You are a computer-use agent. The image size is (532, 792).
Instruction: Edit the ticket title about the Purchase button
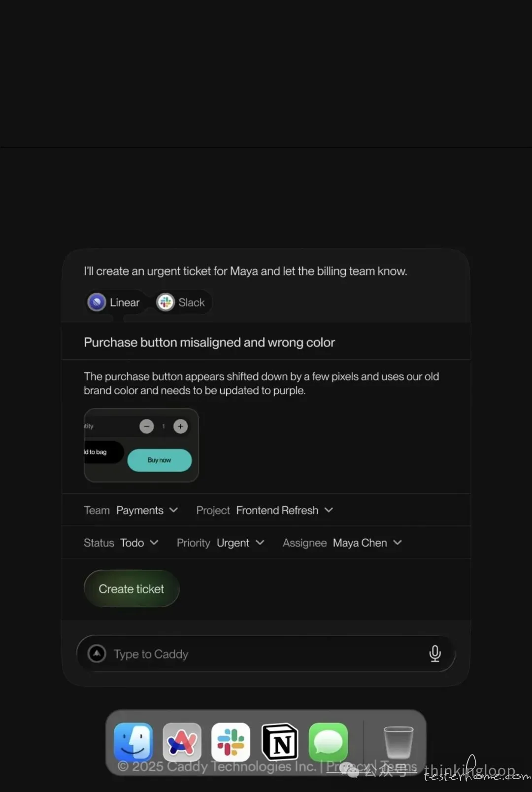(x=209, y=343)
